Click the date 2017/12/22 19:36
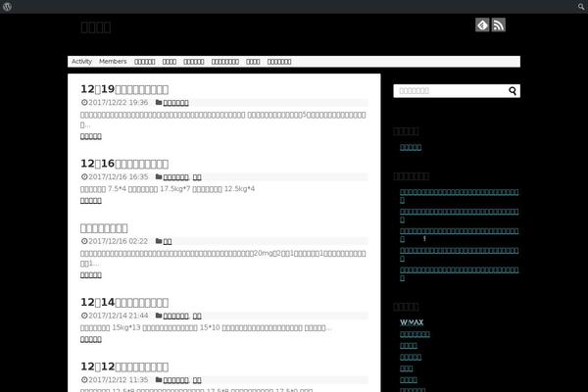Viewport: 588px width, 392px height. (119, 102)
